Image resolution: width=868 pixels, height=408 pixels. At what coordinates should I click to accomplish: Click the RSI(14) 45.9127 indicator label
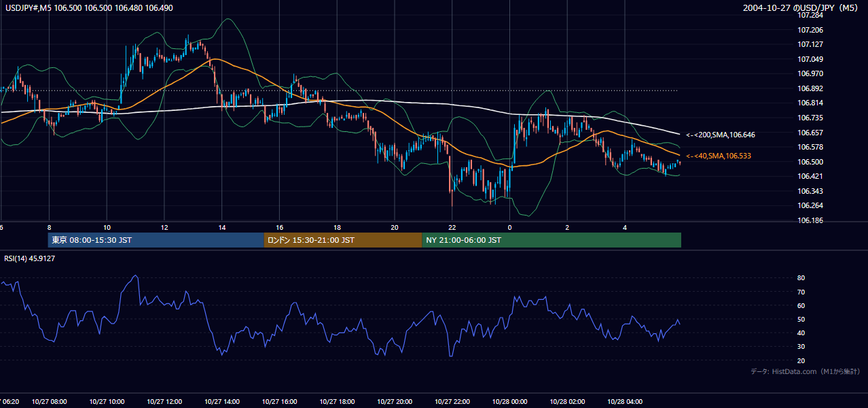30,258
